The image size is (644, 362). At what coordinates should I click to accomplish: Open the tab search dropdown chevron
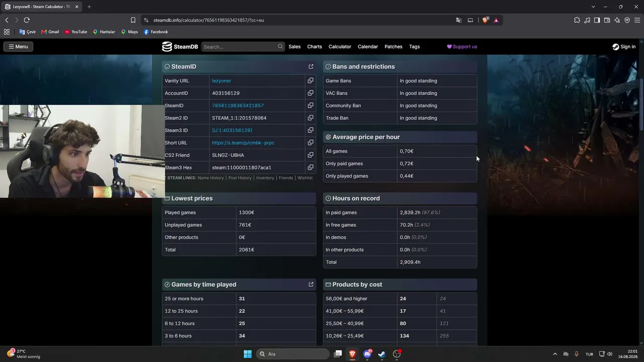[593, 7]
